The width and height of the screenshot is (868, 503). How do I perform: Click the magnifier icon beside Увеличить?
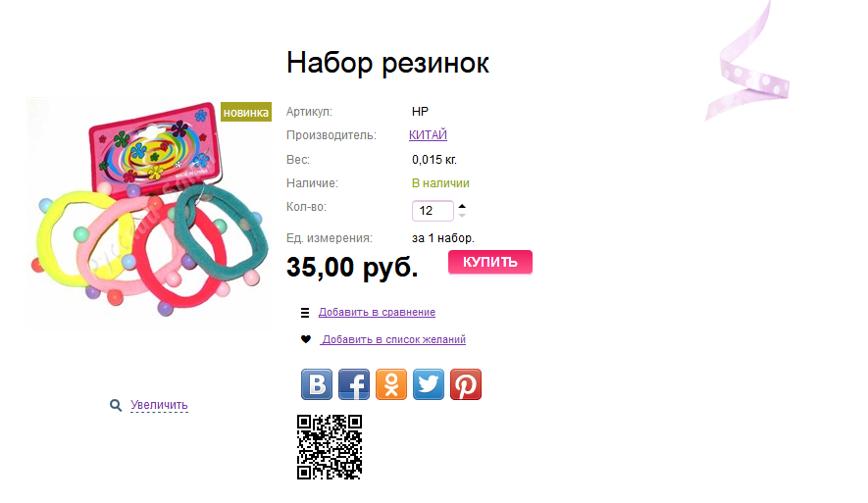tap(115, 406)
